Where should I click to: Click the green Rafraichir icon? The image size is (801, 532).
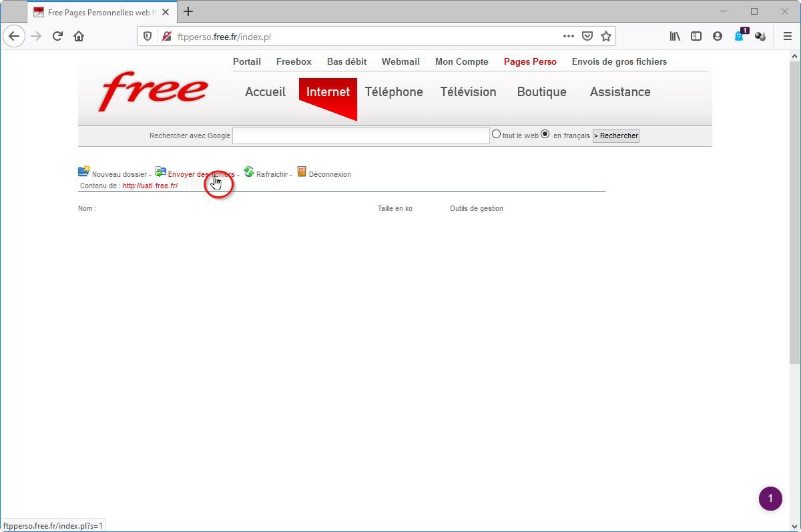click(249, 172)
